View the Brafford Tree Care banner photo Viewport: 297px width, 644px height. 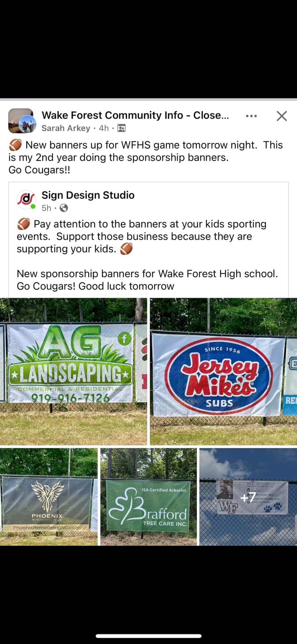[x=148, y=497]
